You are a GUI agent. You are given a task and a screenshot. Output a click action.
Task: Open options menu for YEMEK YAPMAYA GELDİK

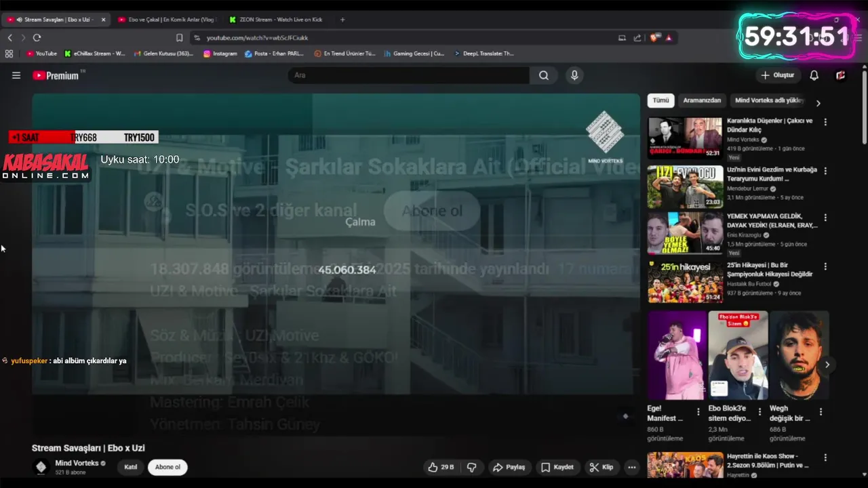pos(825,218)
